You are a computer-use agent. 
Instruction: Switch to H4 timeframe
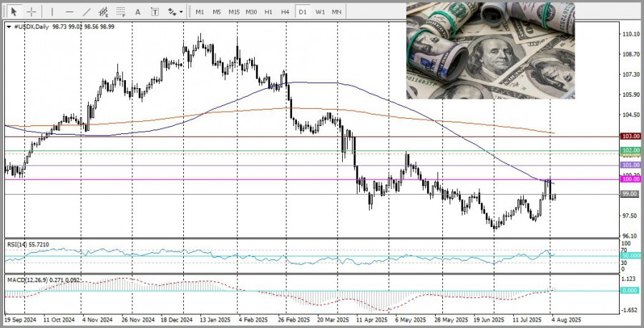(x=285, y=12)
